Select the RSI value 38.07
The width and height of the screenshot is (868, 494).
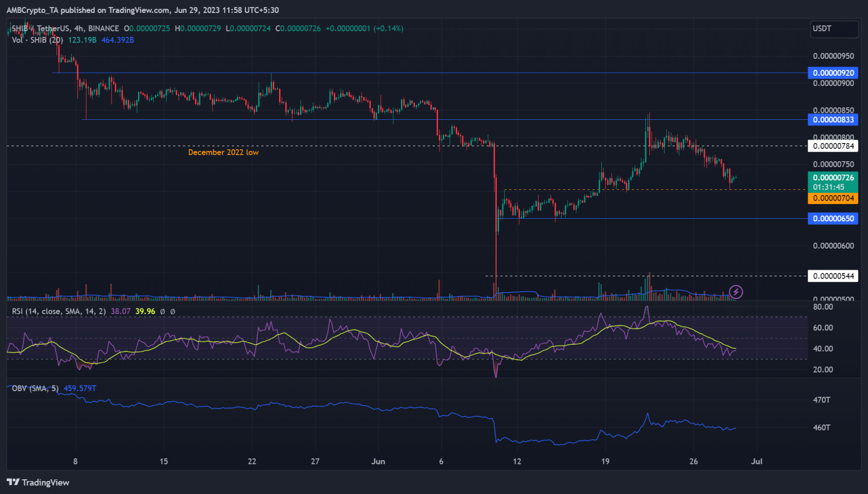[119, 311]
